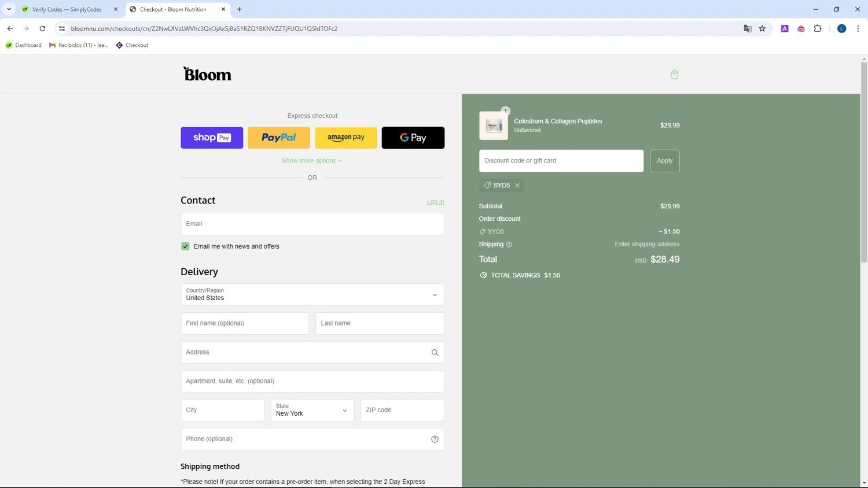Focus the First name field
The image size is (868, 488).
(245, 324)
